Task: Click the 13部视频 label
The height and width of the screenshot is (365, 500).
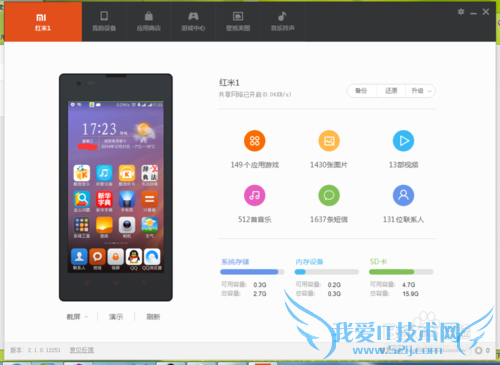Action: tap(403, 165)
